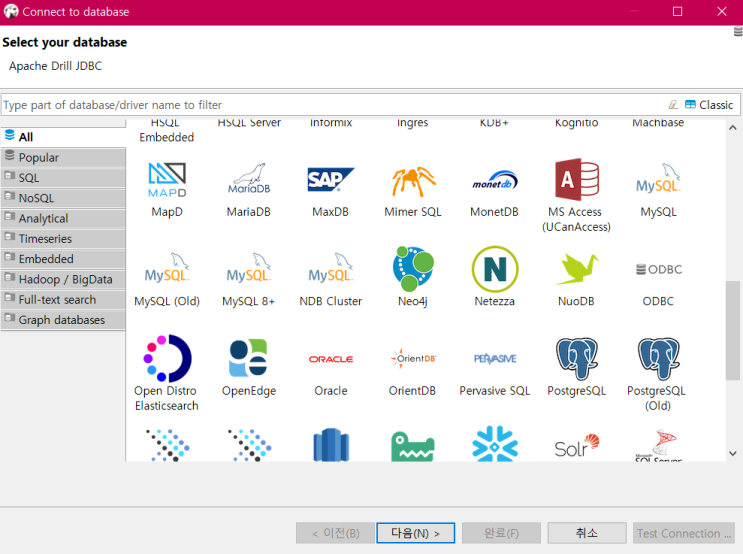Choose the NuoDB green bird icon
Screen dimensions: 743x554
[x=576, y=269]
